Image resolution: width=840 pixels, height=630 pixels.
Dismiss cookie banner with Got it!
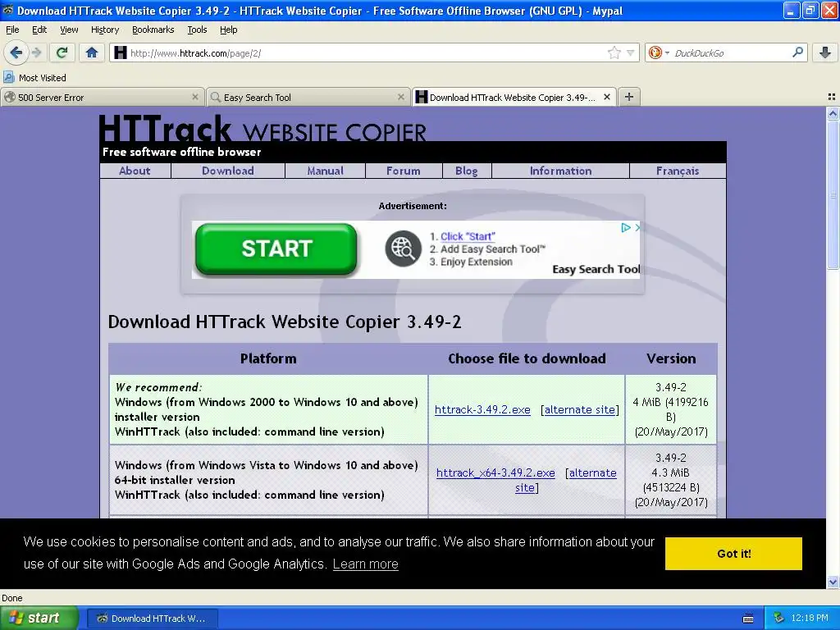coord(733,554)
